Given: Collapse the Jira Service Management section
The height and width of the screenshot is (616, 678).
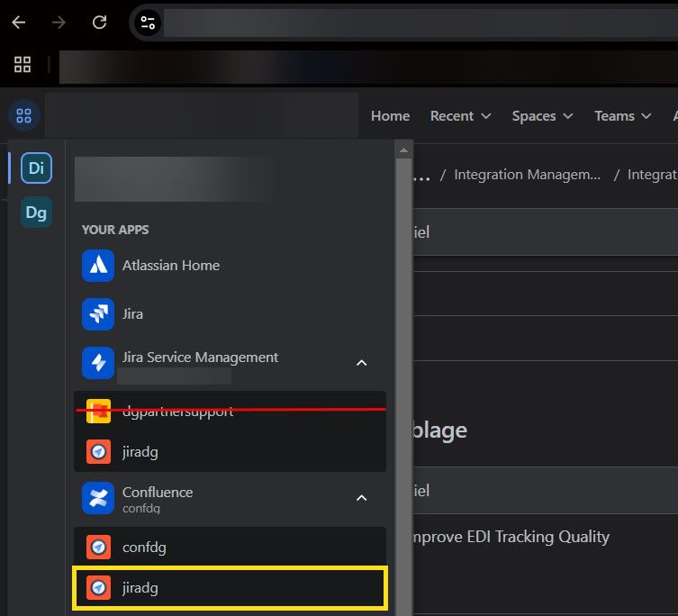Looking at the screenshot, I should [x=361, y=363].
